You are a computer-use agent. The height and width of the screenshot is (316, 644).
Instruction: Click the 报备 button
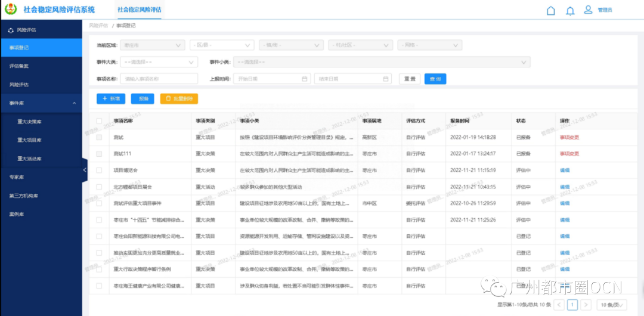point(143,98)
